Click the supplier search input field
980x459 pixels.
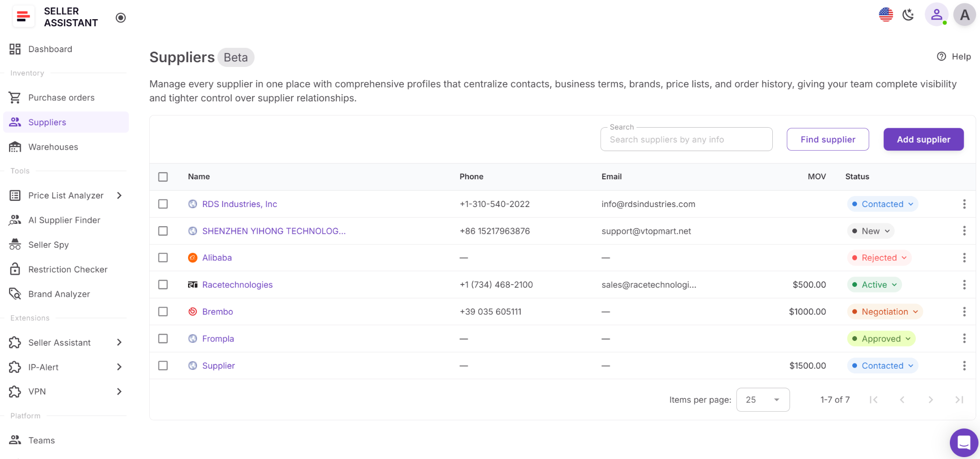click(686, 140)
